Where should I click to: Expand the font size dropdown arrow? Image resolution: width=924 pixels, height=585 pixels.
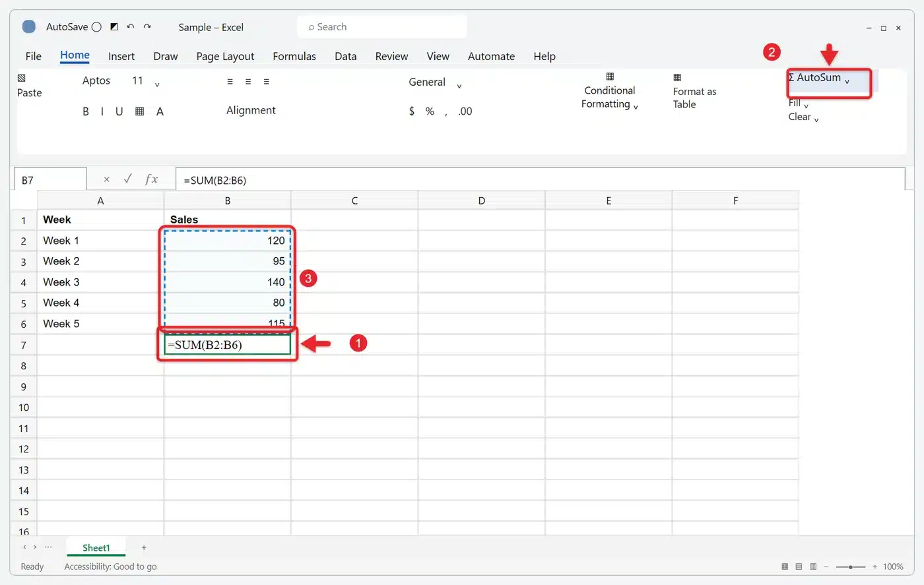coord(157,84)
